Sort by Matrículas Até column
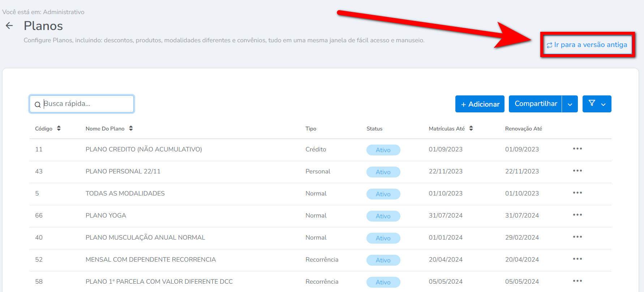This screenshot has width=644, height=292. 471,129
